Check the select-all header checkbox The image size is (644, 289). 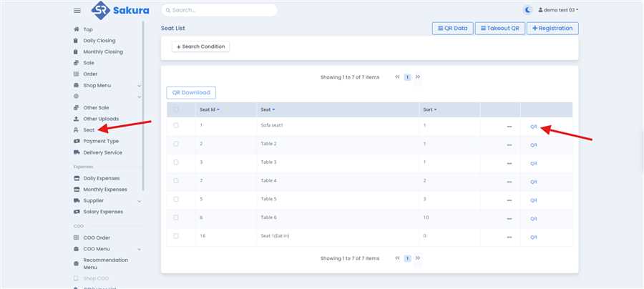pos(176,109)
